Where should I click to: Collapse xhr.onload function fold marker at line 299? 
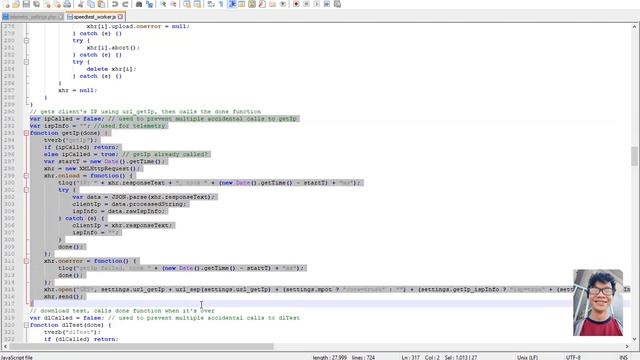26,176
